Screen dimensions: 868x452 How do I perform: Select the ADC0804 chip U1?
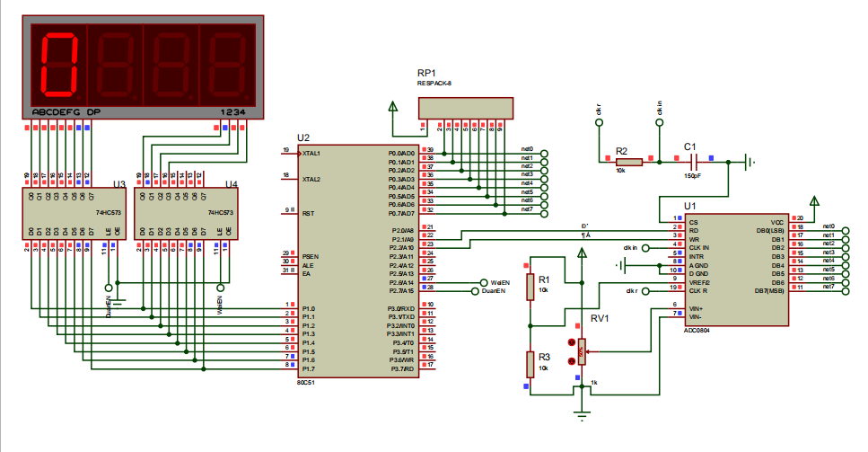pos(736,270)
